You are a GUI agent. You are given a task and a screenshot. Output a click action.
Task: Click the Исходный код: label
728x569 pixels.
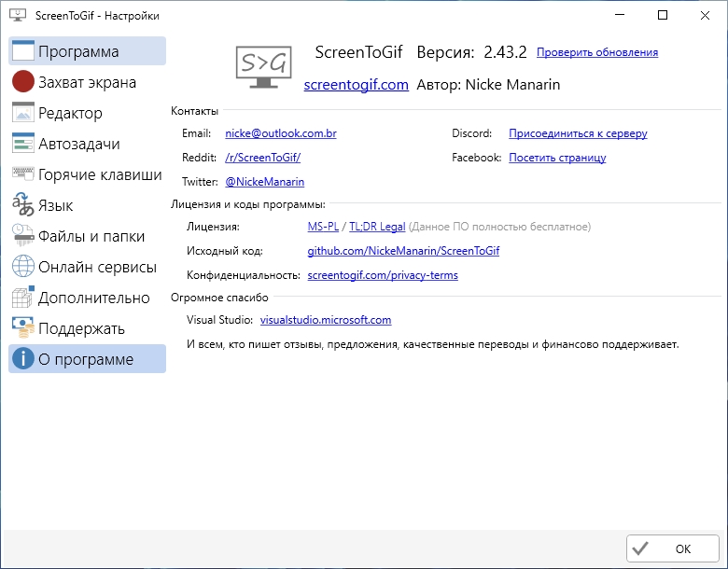pos(225,251)
